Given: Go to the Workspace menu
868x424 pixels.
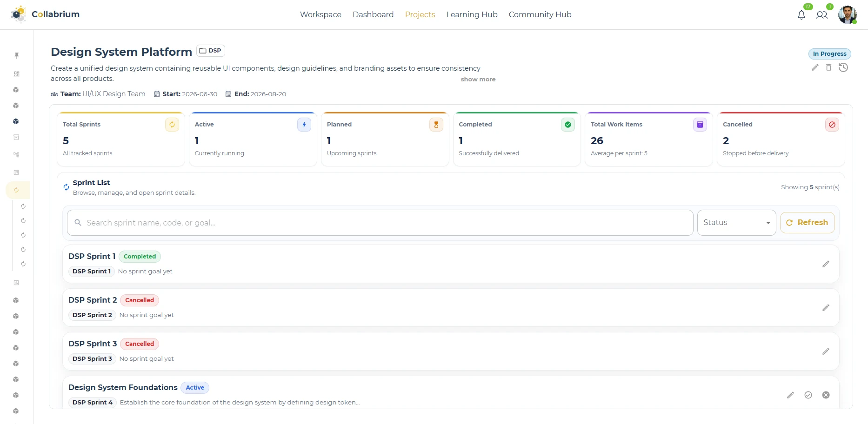Looking at the screenshot, I should tap(320, 14).
